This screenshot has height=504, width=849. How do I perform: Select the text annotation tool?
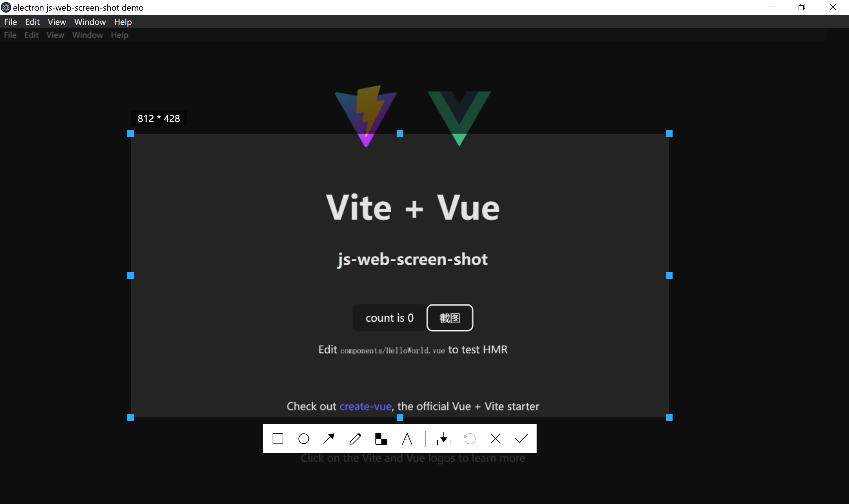[x=407, y=439]
